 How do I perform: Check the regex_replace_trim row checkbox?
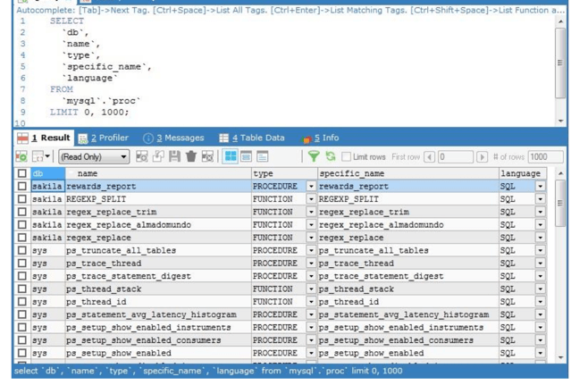[22, 212]
